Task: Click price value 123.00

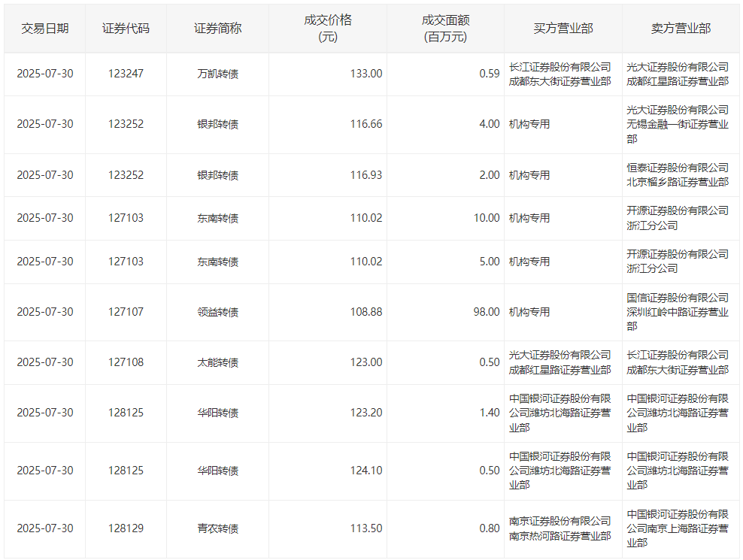Action: [x=365, y=362]
